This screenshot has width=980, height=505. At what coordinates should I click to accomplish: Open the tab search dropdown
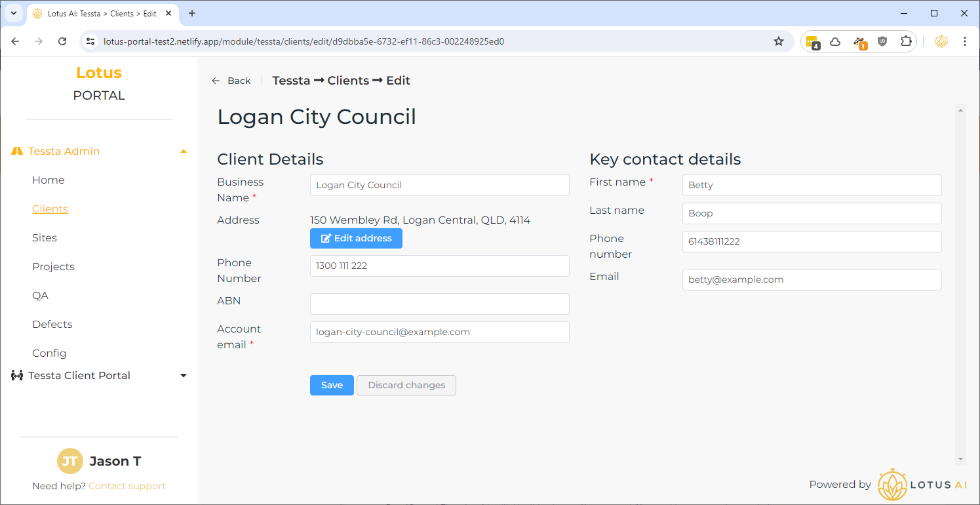point(13,13)
